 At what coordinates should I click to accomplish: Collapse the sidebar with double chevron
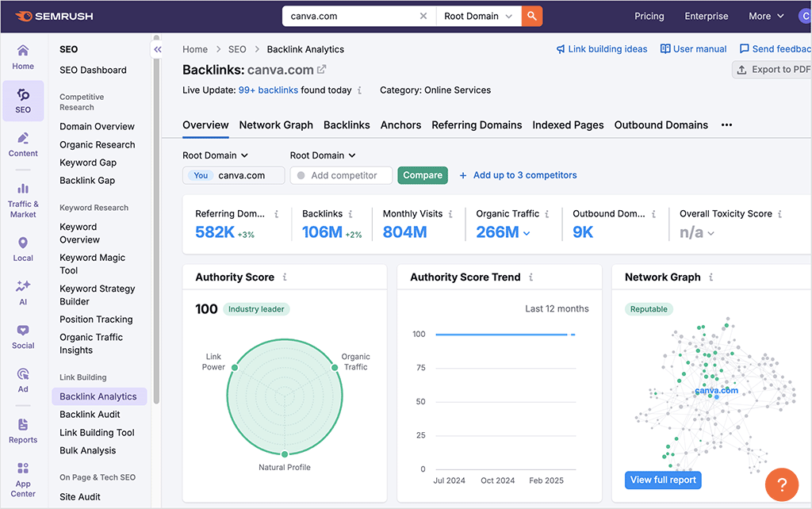[158, 49]
